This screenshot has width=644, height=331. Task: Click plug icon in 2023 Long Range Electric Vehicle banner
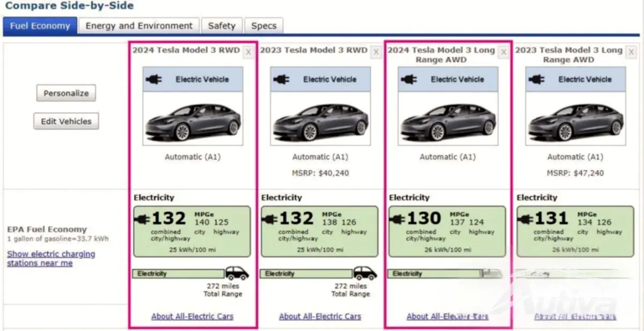coord(536,79)
